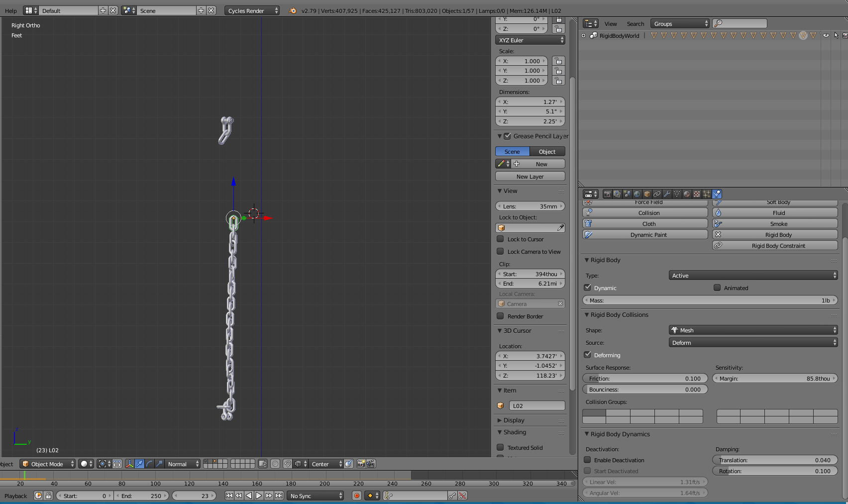Open the Render Layers properties tab
Screen dimensions: 848x504
tap(617, 194)
